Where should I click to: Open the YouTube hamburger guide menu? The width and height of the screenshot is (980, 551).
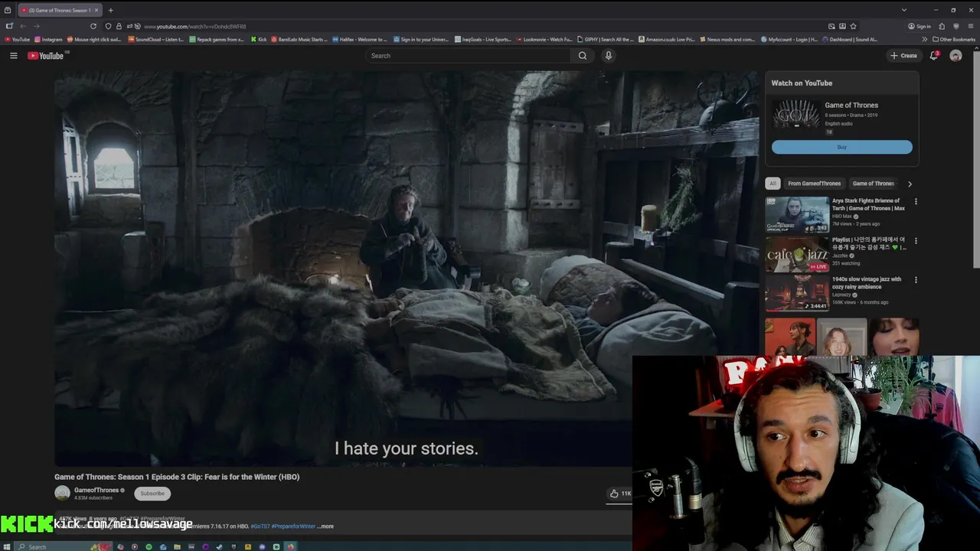[13, 56]
